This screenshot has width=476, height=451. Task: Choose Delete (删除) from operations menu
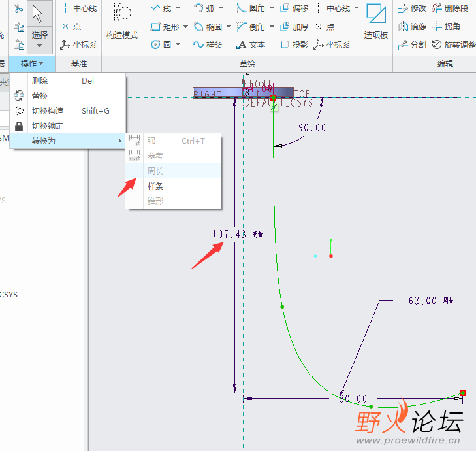click(67, 81)
